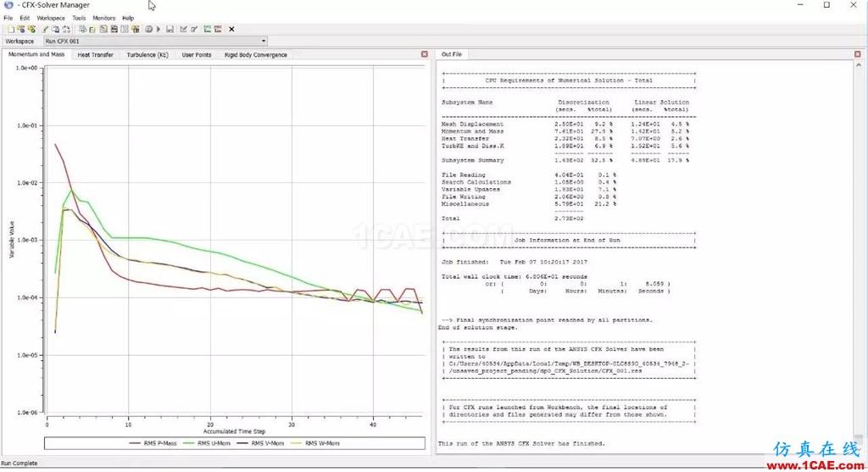The image size is (868, 472).
Task: Click the 'Run Complete' status bar text
Action: (19, 464)
